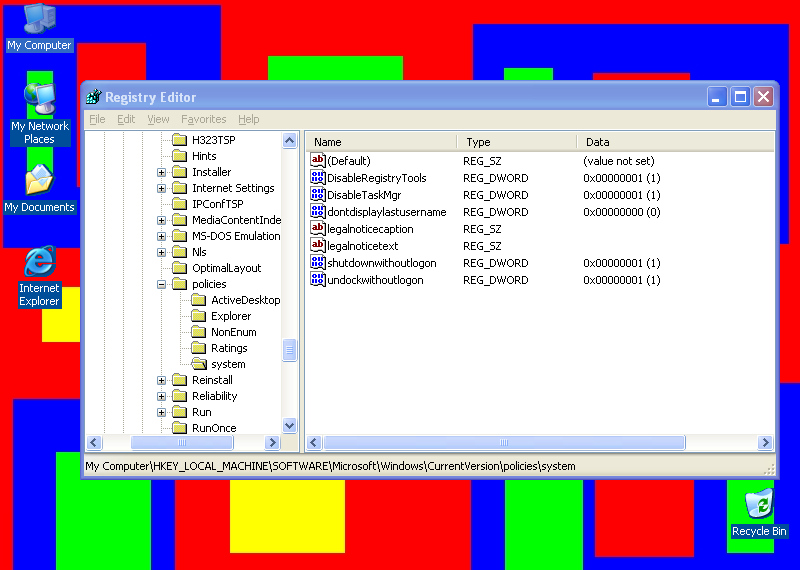The height and width of the screenshot is (570, 800).
Task: Minimize the Registry Editor window
Action: pos(716,96)
